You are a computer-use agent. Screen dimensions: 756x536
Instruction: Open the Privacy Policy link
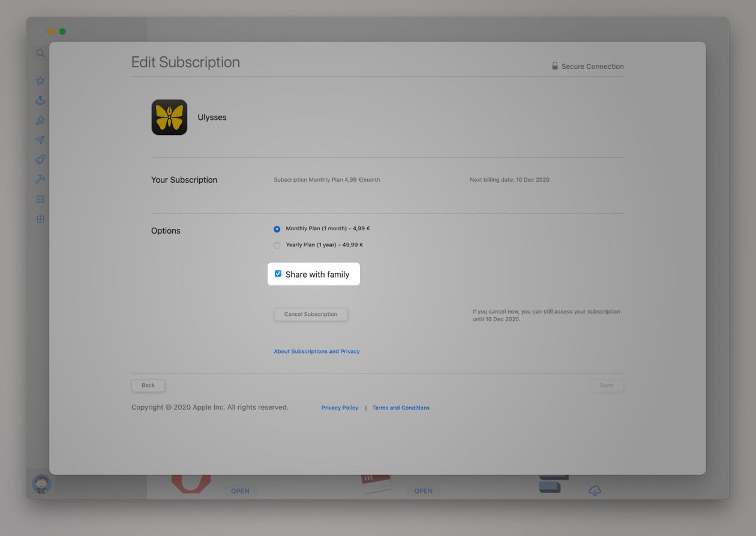pyautogui.click(x=340, y=408)
